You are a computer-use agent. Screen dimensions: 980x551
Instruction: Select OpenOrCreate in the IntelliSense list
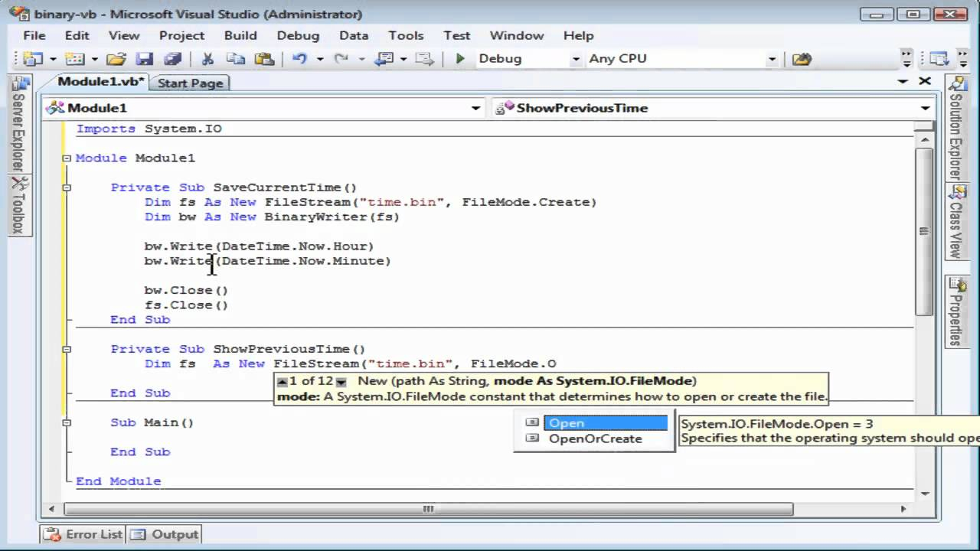click(x=596, y=439)
